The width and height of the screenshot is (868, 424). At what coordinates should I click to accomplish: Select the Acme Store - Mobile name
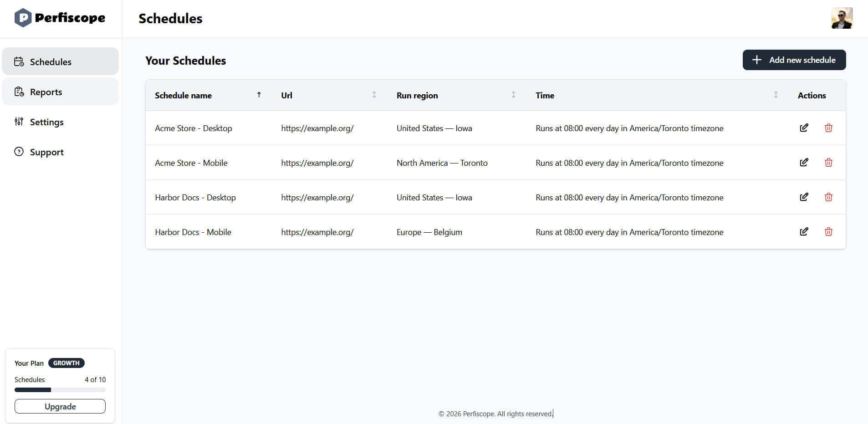pyautogui.click(x=191, y=163)
